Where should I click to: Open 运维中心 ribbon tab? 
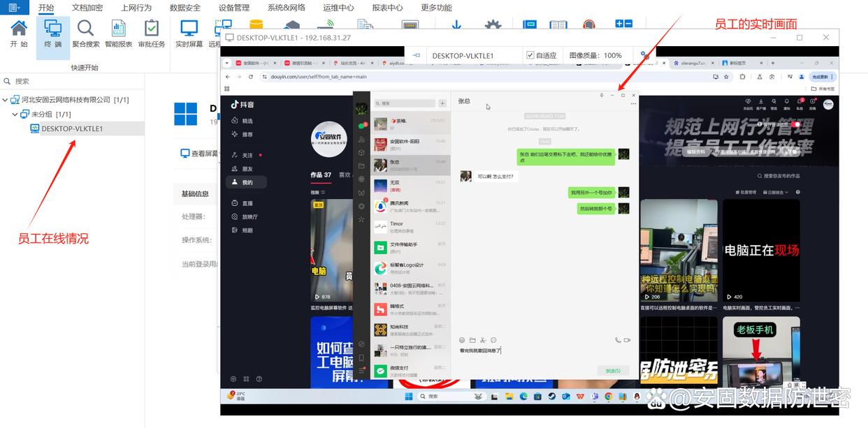(338, 8)
